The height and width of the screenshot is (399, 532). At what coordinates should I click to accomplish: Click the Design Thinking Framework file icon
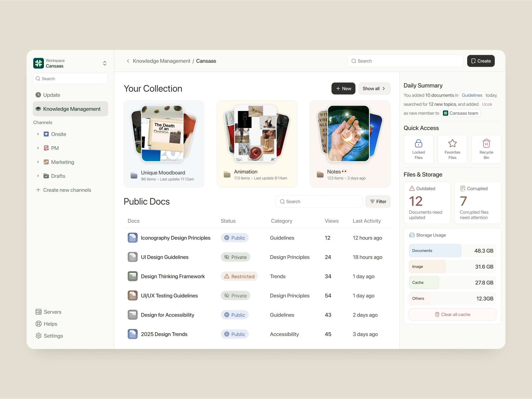(x=133, y=276)
